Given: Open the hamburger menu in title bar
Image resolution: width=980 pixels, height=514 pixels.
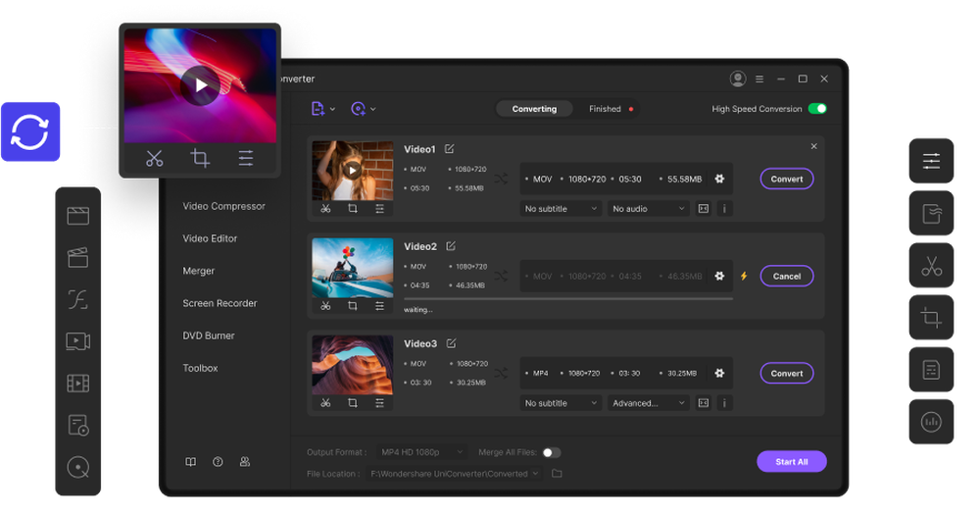Looking at the screenshot, I should (759, 78).
